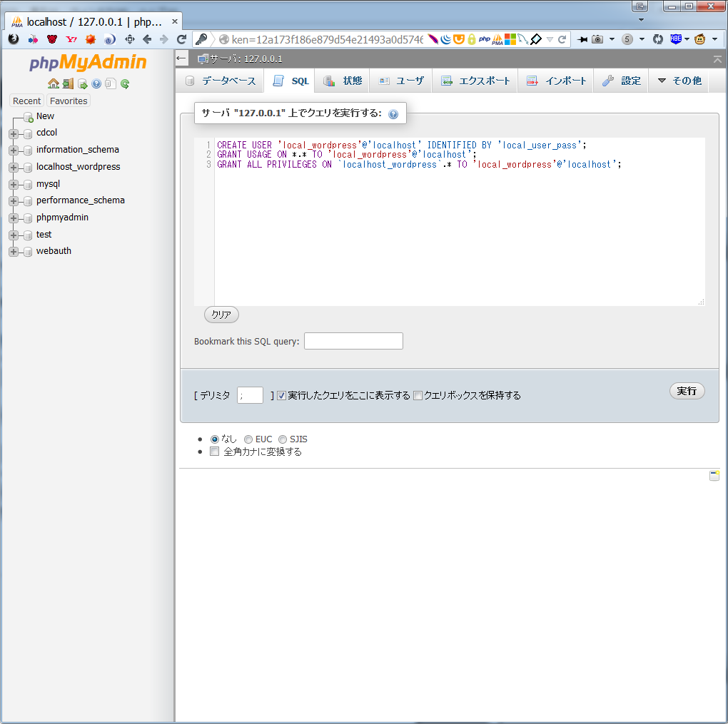Check the 全角カナに変換する checkbox
This screenshot has height=724, width=728.
point(215,452)
